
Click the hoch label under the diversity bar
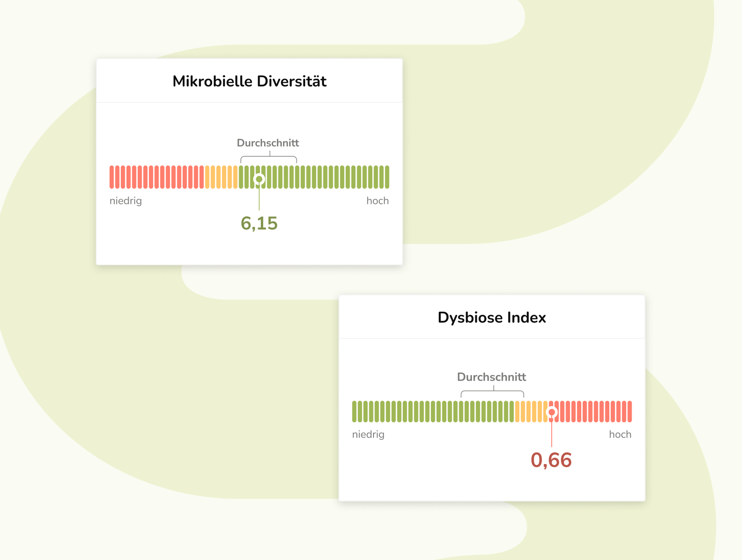(x=377, y=201)
